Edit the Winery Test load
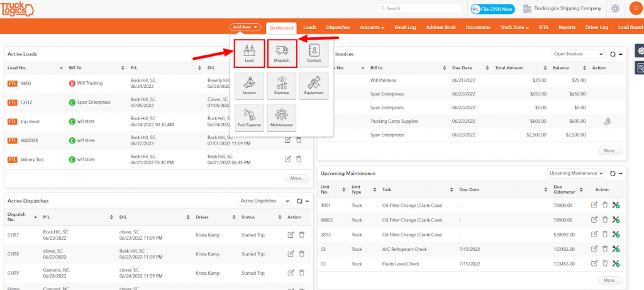The image size is (644, 290). tap(288, 159)
